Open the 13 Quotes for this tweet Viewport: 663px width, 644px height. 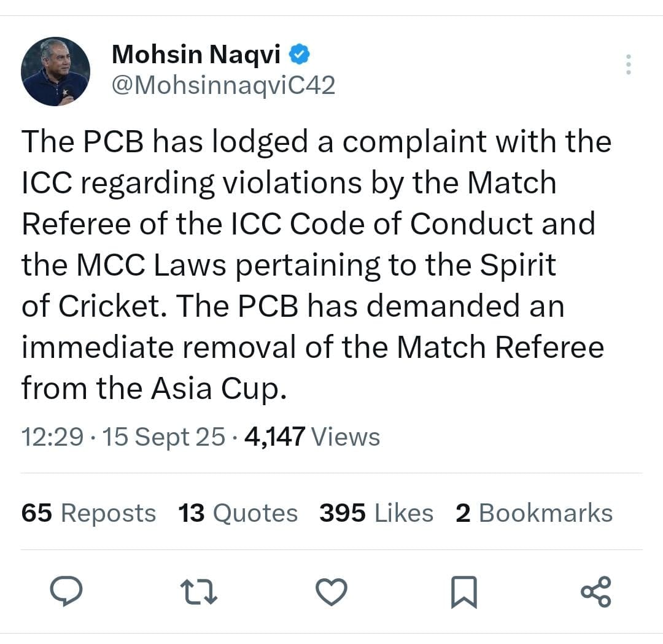[237, 513]
